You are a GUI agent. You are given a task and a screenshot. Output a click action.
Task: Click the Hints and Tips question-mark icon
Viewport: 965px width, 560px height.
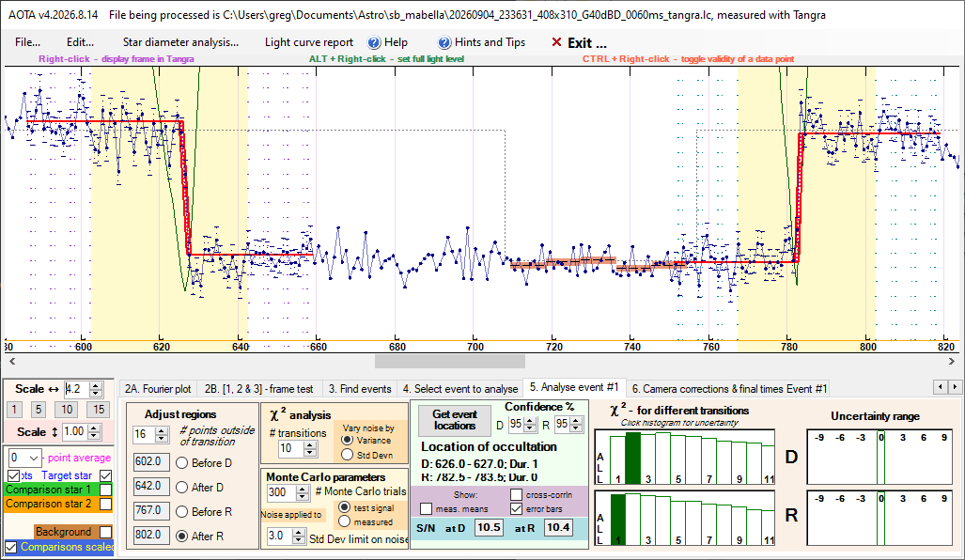pos(444,42)
